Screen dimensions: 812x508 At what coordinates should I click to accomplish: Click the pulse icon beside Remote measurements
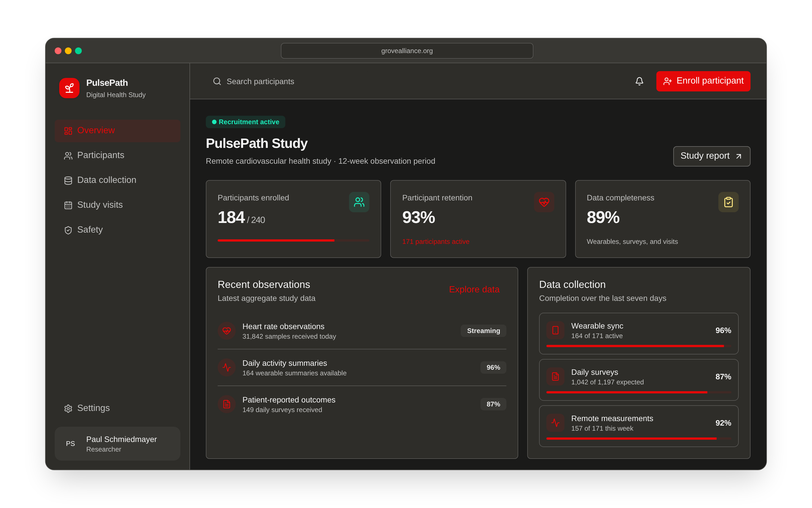555,423
